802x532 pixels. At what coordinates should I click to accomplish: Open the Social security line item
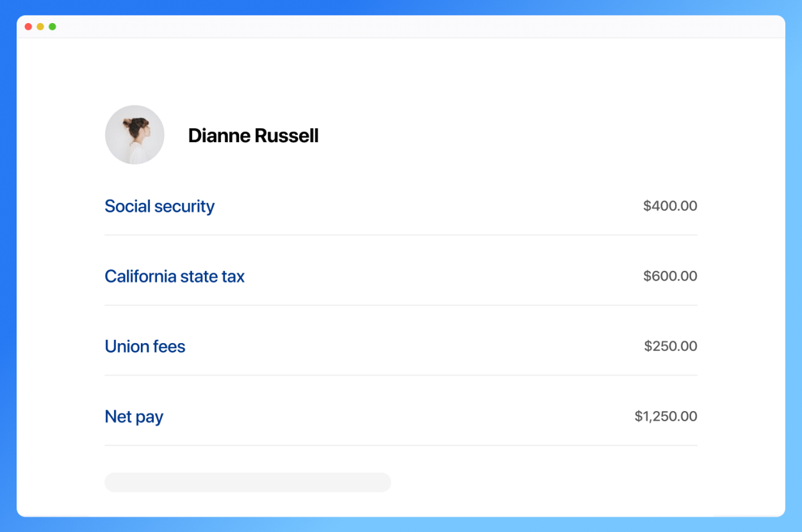pyautogui.click(x=160, y=206)
